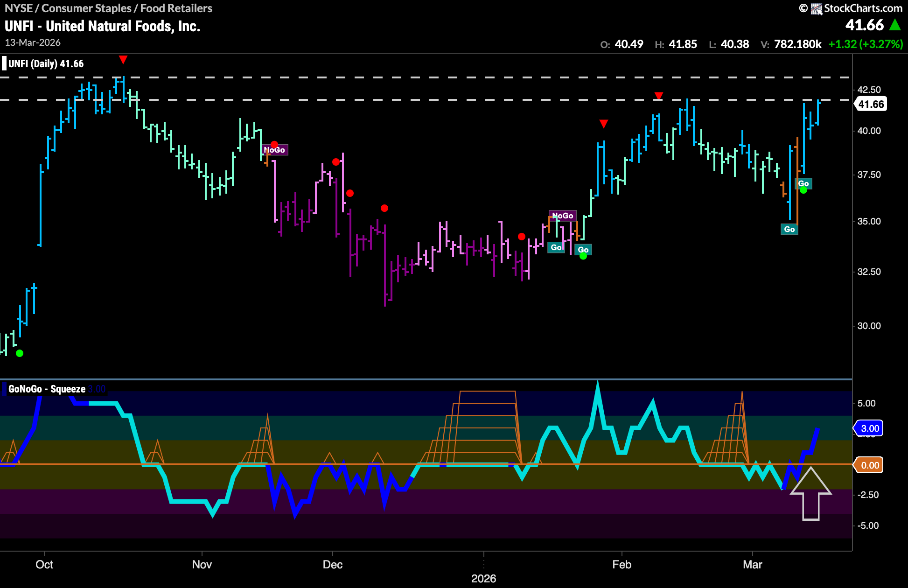Click the UNFI - United Natural Foods, Inc. title
The width and height of the screenshot is (908, 588).
click(x=102, y=26)
